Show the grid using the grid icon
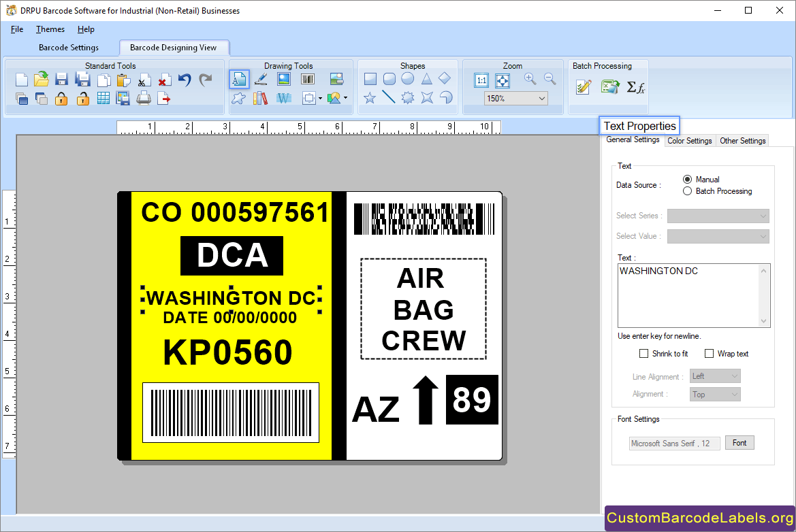Viewport: 796px width, 532px height. coord(103,99)
